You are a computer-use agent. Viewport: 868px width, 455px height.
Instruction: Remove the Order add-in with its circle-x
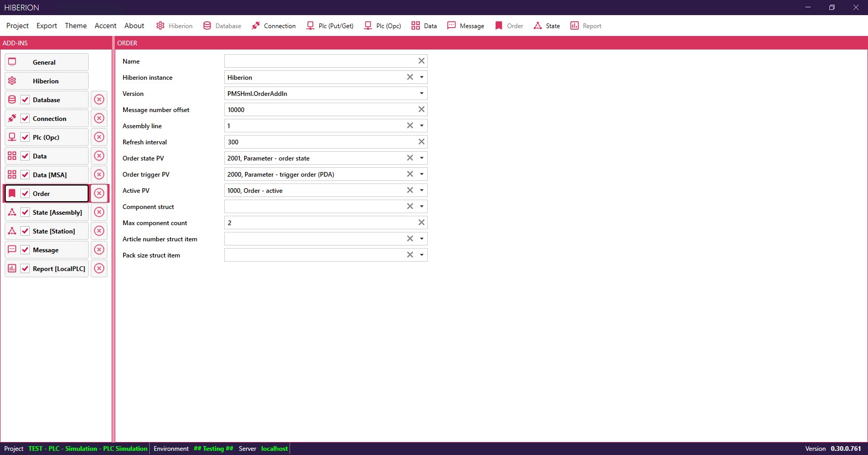pyautogui.click(x=99, y=193)
